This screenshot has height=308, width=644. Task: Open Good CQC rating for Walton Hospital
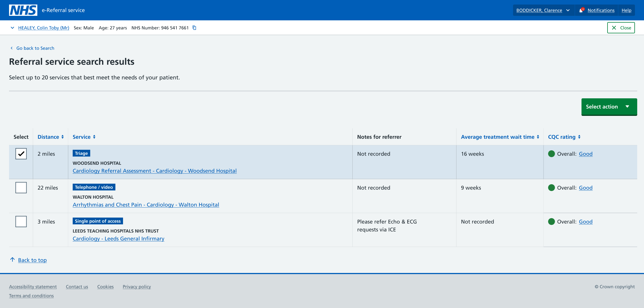click(x=586, y=188)
